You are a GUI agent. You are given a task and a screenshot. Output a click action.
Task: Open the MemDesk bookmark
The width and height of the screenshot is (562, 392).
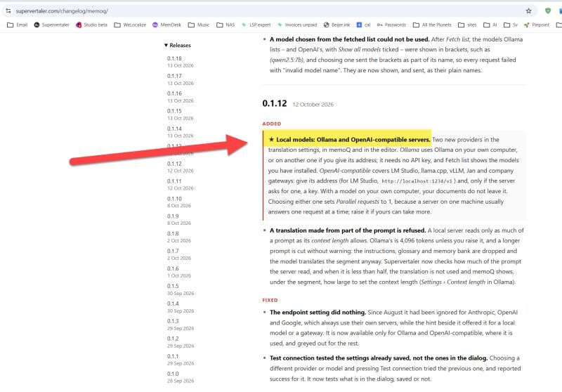[x=166, y=25]
